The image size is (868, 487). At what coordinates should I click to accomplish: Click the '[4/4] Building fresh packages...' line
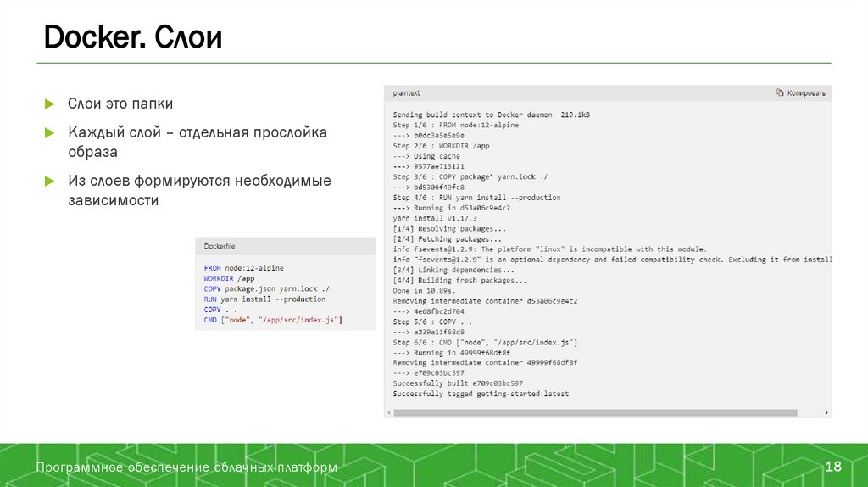[459, 281]
